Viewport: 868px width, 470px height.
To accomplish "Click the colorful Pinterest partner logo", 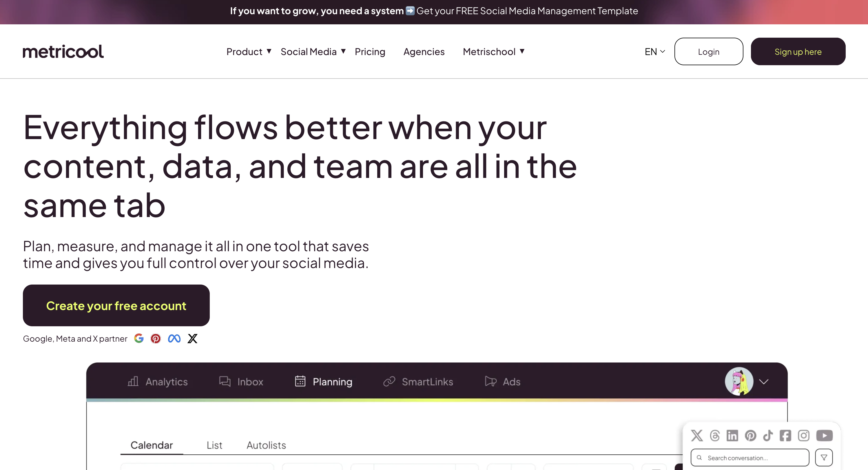I will (156, 338).
